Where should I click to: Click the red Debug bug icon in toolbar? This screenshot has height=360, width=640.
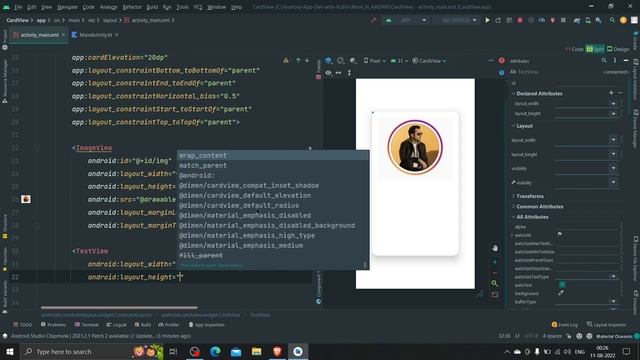[520, 20]
